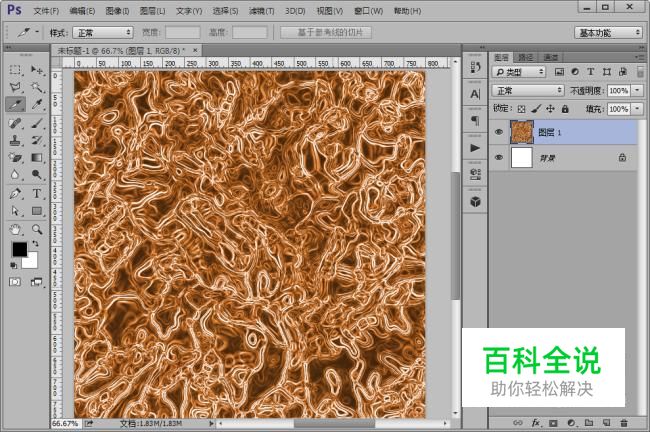Screen dimensions: 650x432
Task: Add a layer mask icon
Action: 553,423
